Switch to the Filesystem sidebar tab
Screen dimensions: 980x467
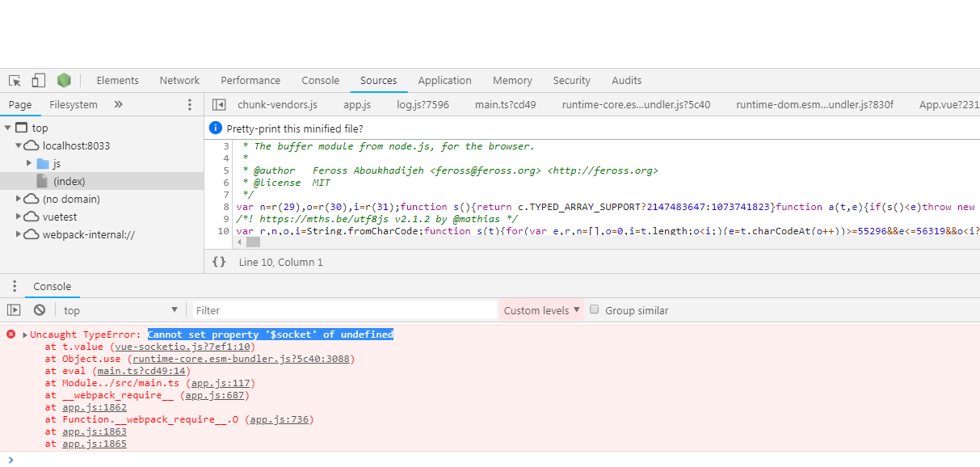[x=73, y=104]
